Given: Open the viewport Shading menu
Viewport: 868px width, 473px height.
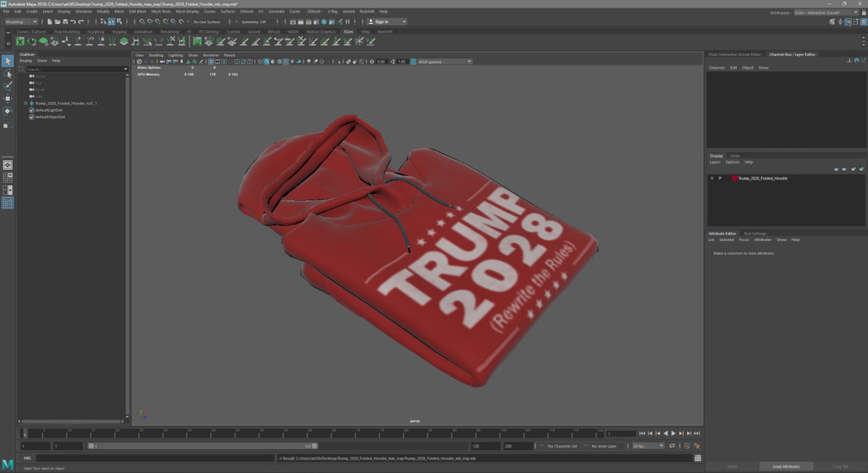Looking at the screenshot, I should click(x=156, y=55).
